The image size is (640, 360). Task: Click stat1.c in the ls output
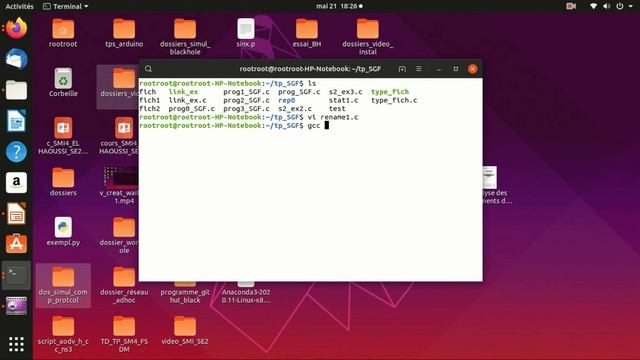pyautogui.click(x=343, y=100)
